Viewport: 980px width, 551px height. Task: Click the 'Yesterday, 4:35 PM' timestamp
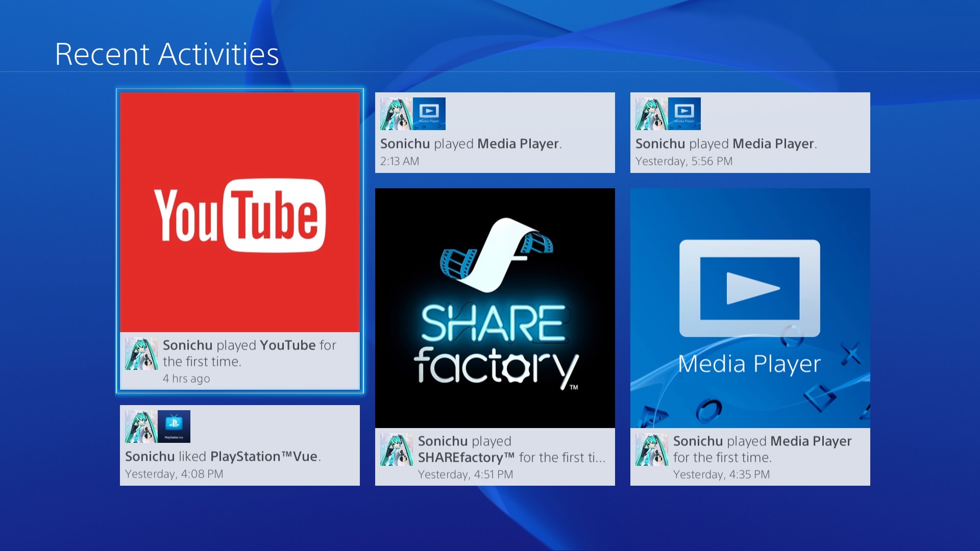point(721,474)
